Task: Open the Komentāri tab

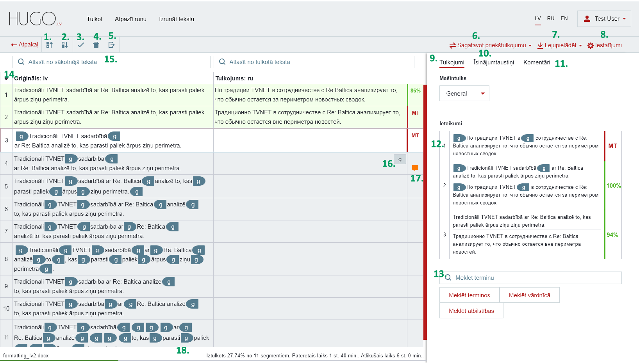Action: pyautogui.click(x=536, y=62)
